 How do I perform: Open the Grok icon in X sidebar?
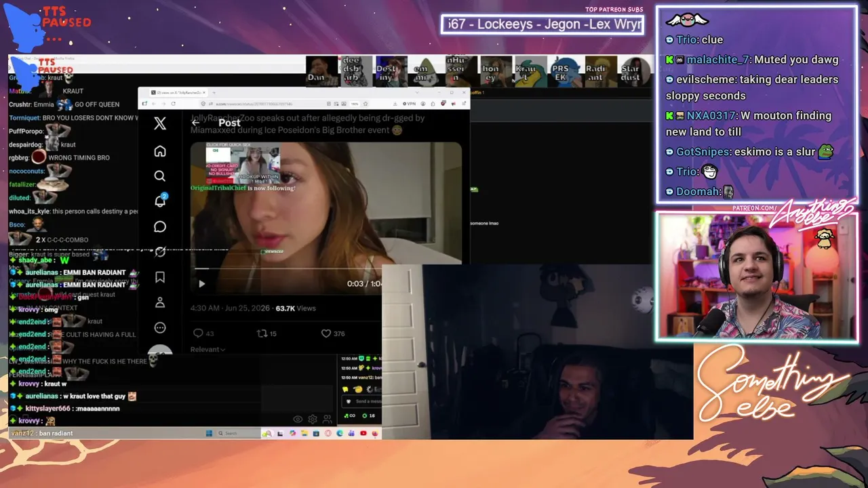pyautogui.click(x=160, y=251)
